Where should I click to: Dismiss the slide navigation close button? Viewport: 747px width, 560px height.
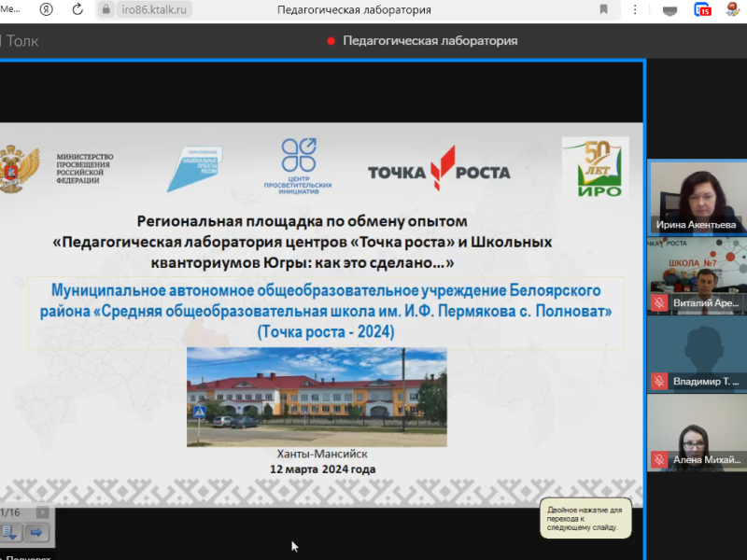42,512
